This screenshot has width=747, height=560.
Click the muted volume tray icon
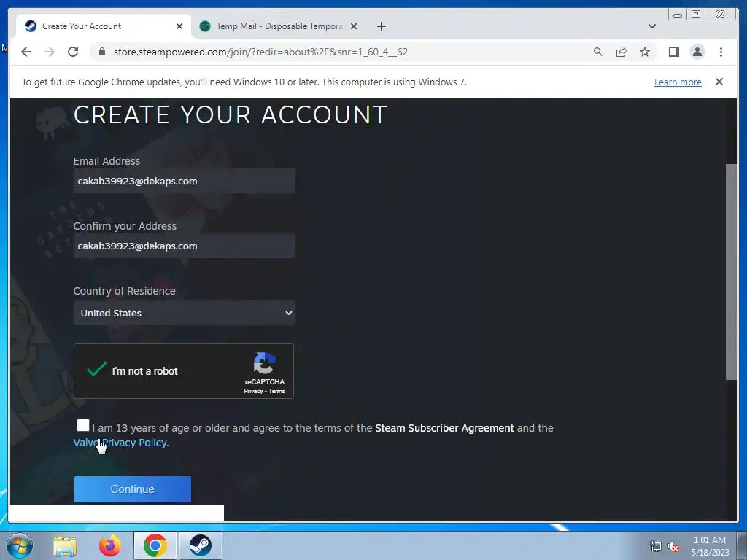[673, 547]
